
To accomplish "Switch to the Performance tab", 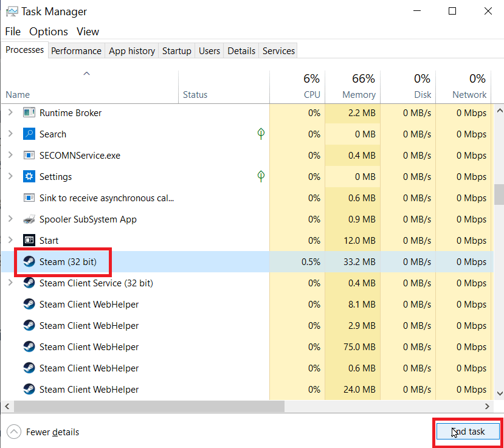I will 76,50.
